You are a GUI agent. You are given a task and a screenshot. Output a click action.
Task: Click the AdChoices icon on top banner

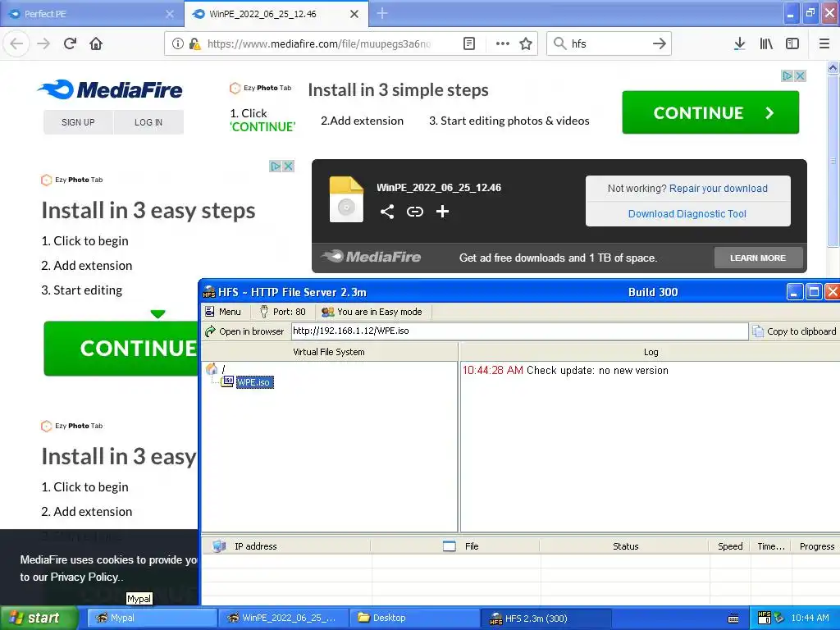pos(787,75)
